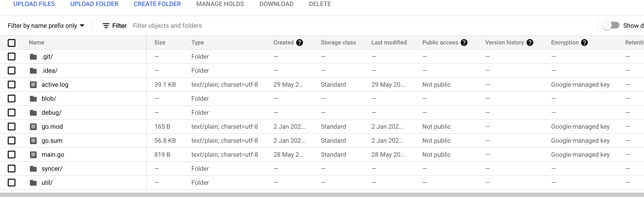Click the .git folder icon
This screenshot has width=644, height=198.
33,57
